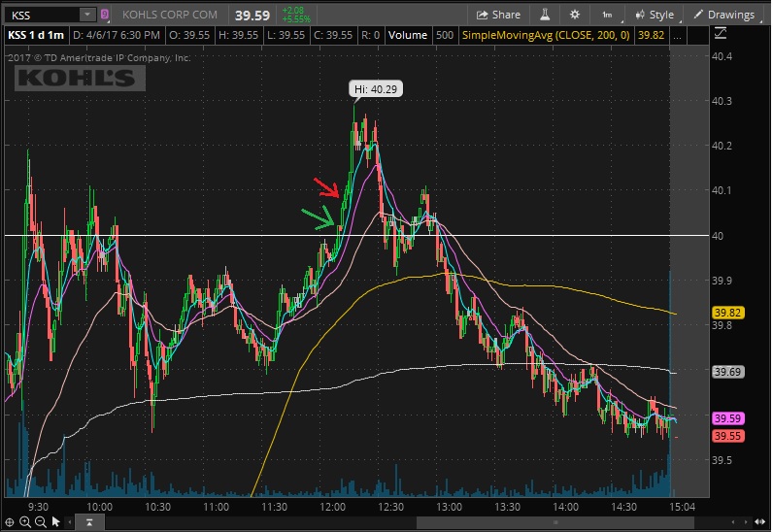This screenshot has width=773, height=532.
Task: Click the collapse-up arrow button at bottom
Action: tap(89, 522)
